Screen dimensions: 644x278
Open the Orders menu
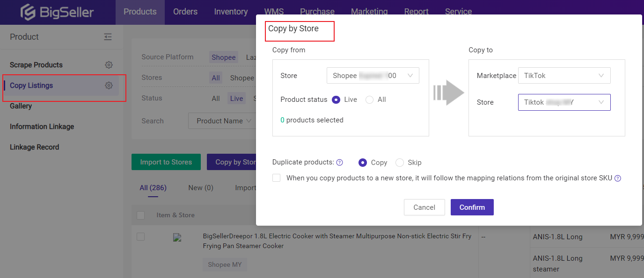185,12
